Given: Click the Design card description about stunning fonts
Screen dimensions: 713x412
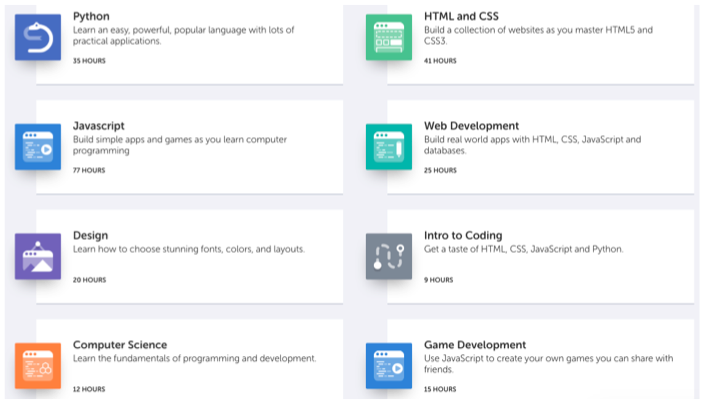Looking at the screenshot, I should (x=189, y=250).
